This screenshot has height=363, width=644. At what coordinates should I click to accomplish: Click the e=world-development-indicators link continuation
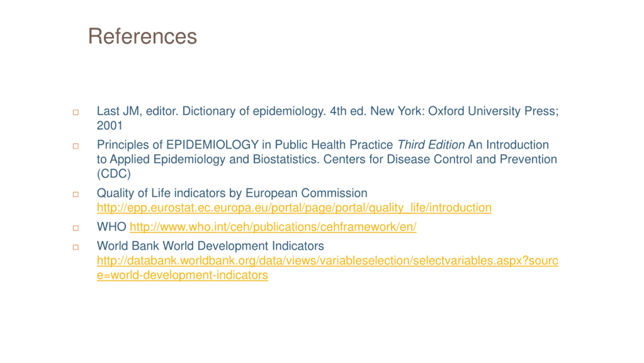182,275
